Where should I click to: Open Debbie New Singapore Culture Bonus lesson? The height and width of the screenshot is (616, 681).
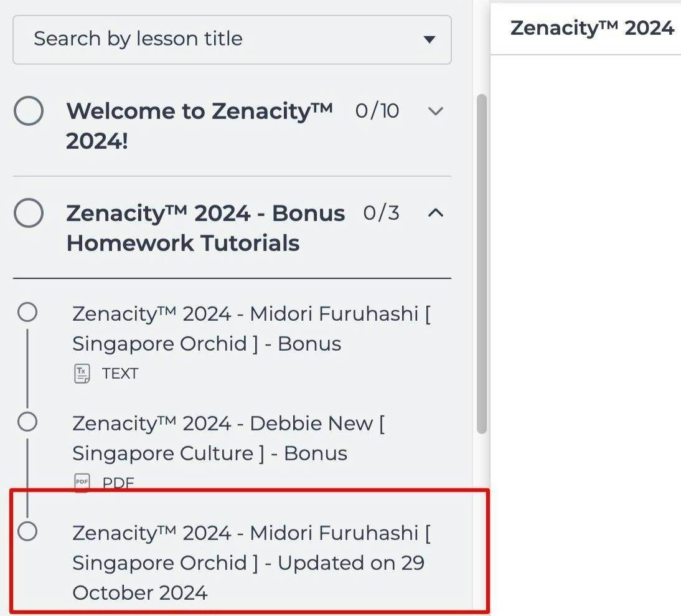click(228, 438)
